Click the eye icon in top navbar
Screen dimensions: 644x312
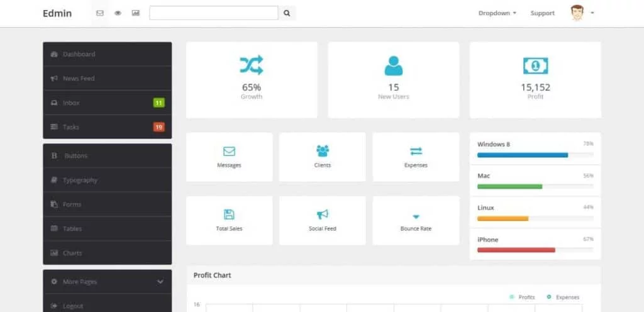pyautogui.click(x=118, y=13)
